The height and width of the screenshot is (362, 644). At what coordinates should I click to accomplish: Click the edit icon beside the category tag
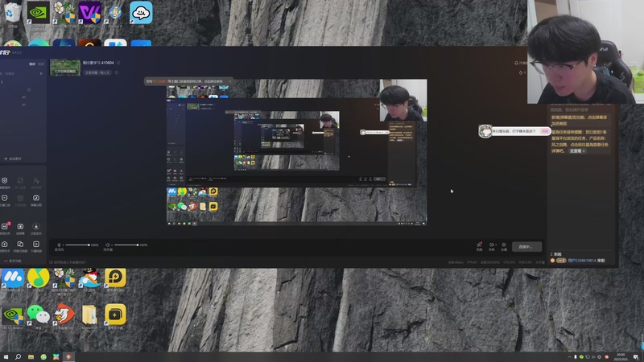[117, 72]
